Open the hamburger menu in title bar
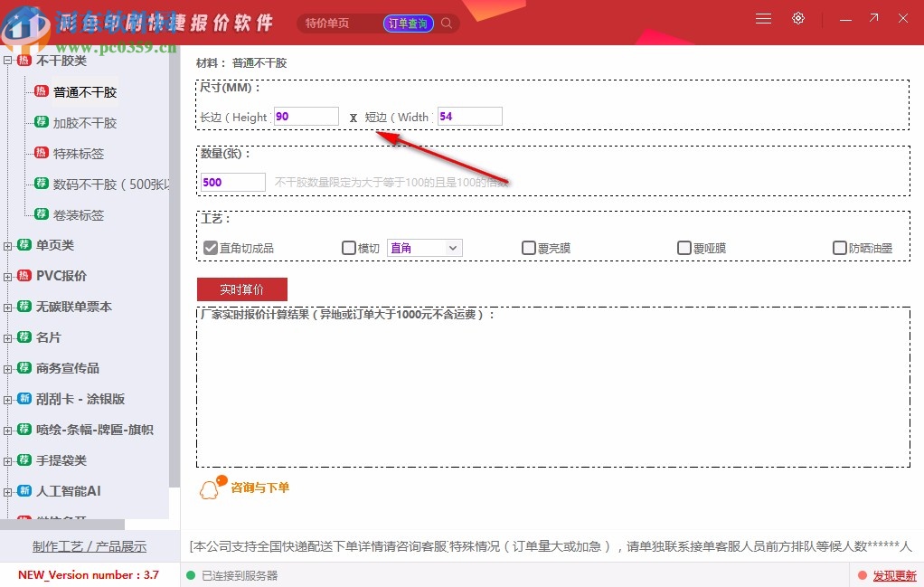This screenshot has width=924, height=587. click(762, 18)
